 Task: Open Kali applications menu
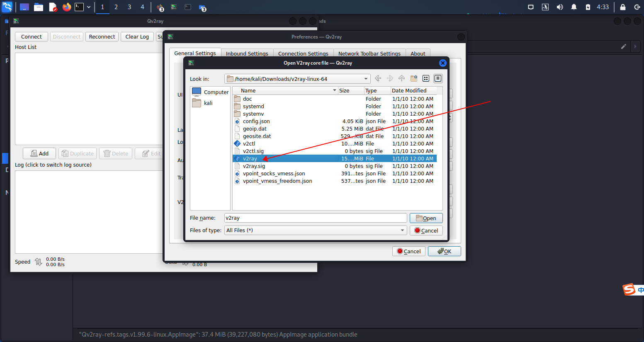7,7
